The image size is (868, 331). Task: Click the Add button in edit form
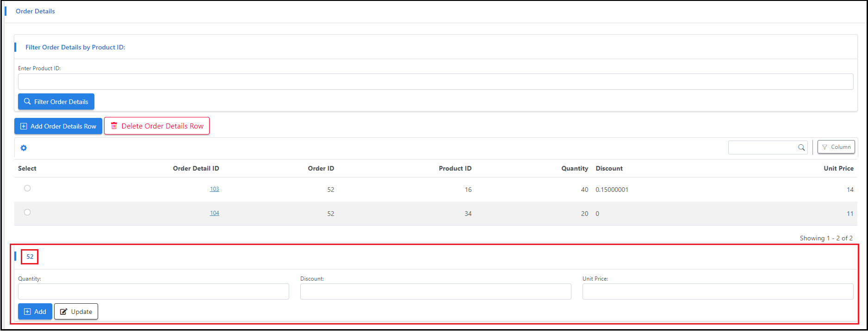coord(35,312)
